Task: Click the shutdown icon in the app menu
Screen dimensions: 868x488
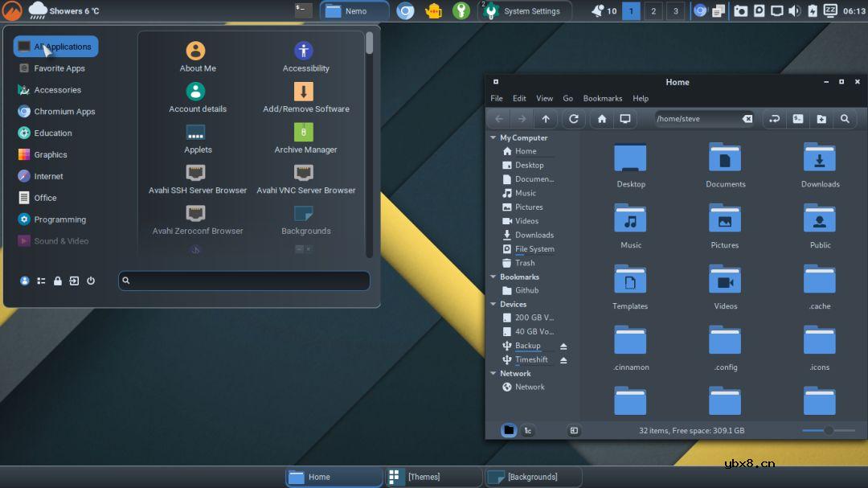Action: pos(91,281)
